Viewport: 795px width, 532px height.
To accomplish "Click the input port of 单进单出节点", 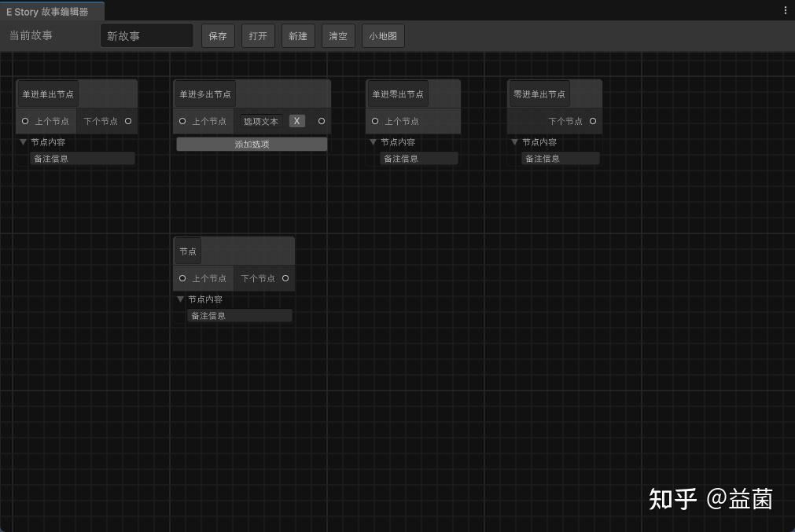I will (24, 121).
